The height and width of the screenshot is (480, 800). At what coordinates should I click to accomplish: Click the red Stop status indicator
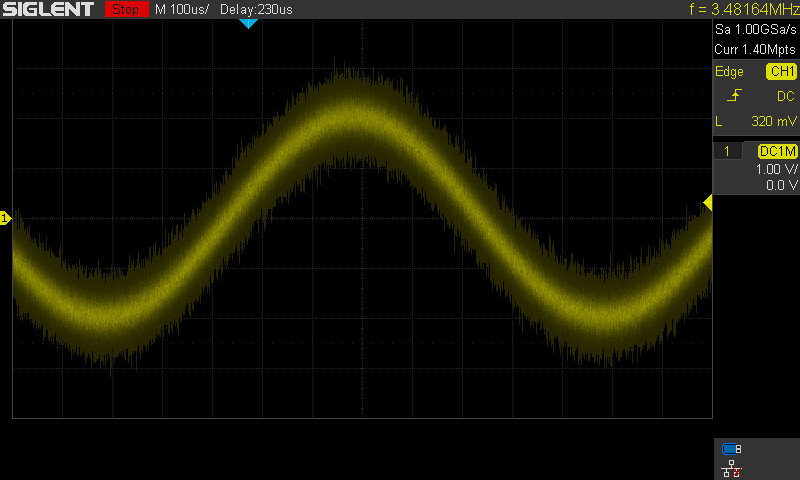(x=124, y=9)
